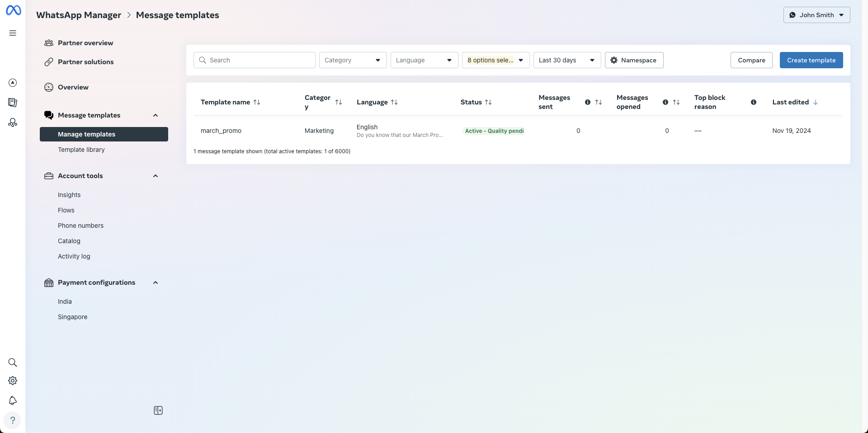Viewport: 868px width, 433px height.
Task: Go to Phone numbers page
Action: coord(80,226)
